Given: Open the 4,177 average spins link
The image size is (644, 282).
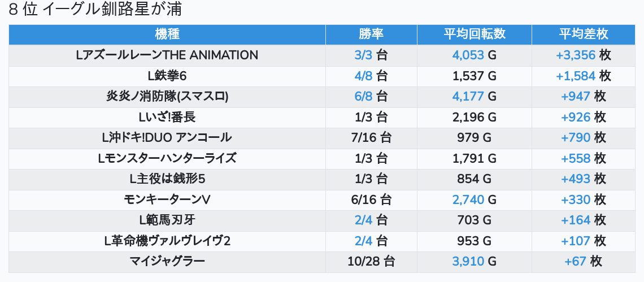Looking at the screenshot, I should (x=468, y=97).
